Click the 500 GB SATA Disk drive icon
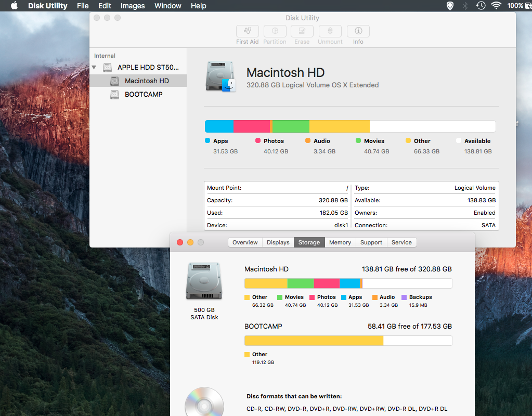The image size is (532, 416). (x=204, y=281)
